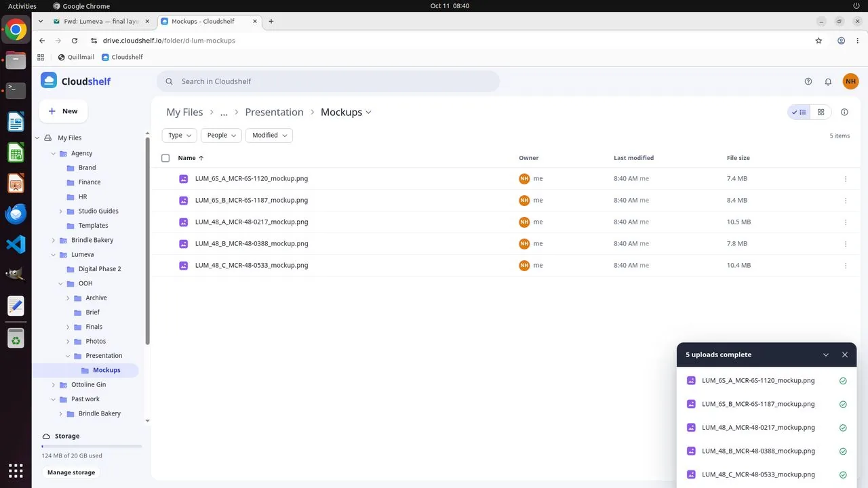The width and height of the screenshot is (868, 488).
Task: Open the Activities overview
Action: pos(22,6)
